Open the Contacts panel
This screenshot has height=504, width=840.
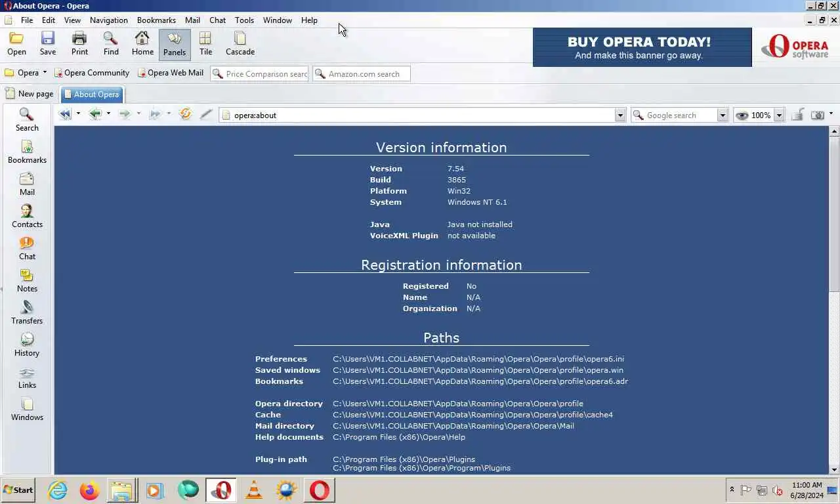pyautogui.click(x=27, y=217)
